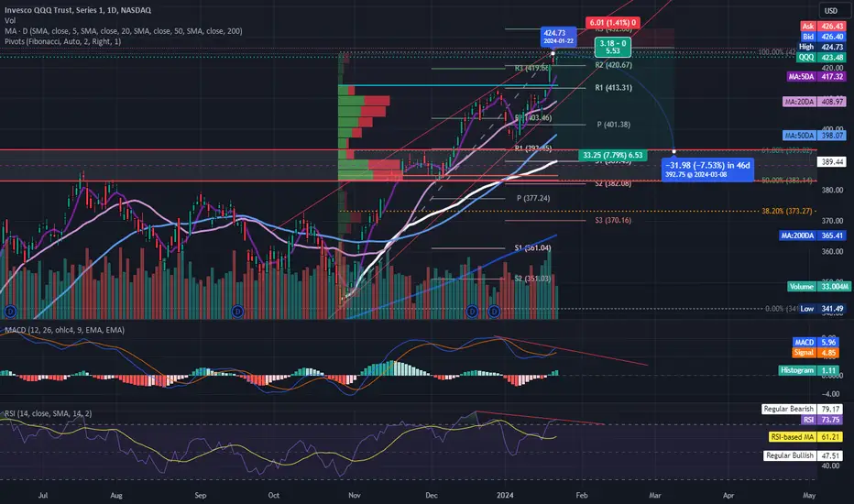Click the Feb date on time axis
This screenshot has height=504, width=854.
pos(582,495)
